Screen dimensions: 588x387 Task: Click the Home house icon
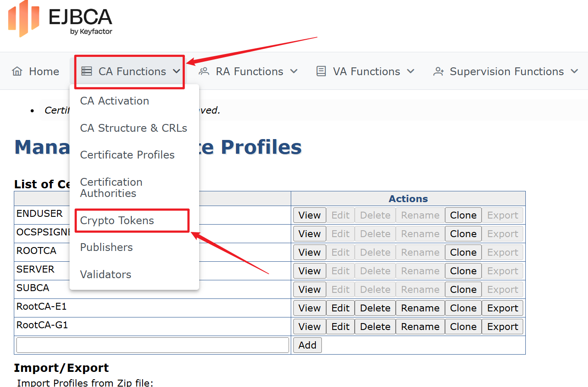17,71
